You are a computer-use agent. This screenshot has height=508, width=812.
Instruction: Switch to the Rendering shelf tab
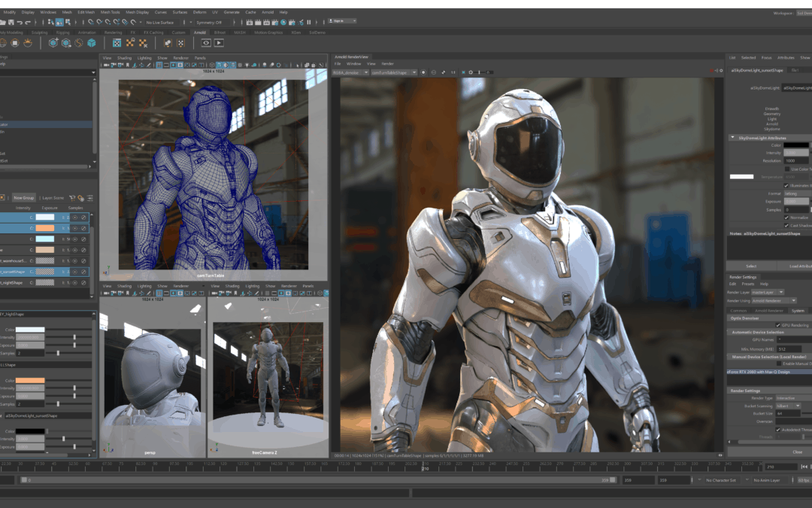point(113,32)
